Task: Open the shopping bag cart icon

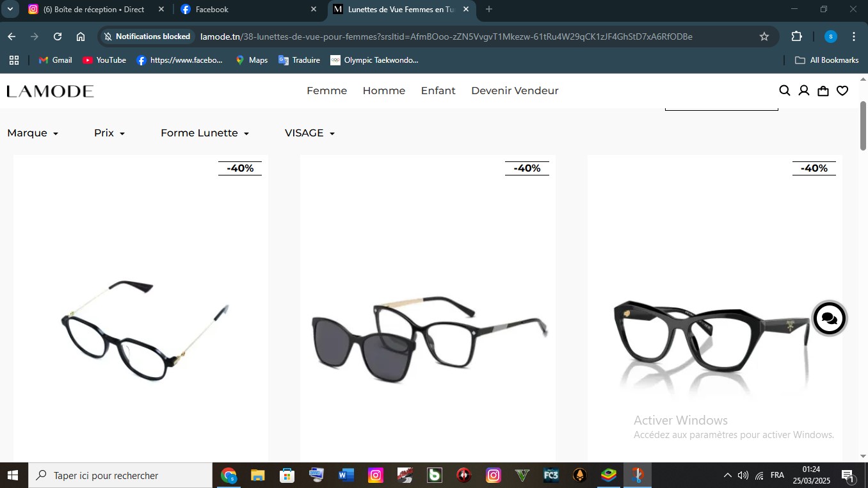Action: pyautogui.click(x=823, y=91)
